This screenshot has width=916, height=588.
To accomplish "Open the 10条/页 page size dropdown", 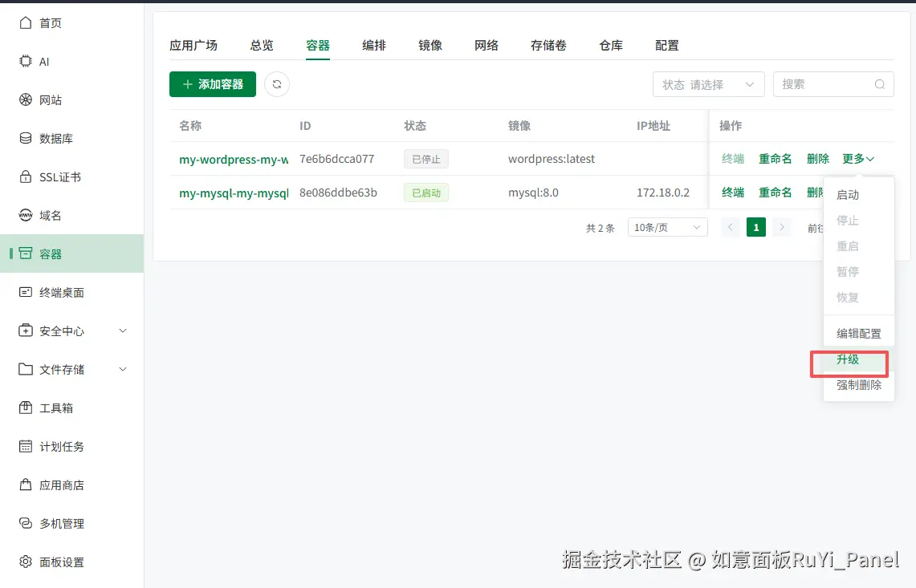I will point(668,227).
